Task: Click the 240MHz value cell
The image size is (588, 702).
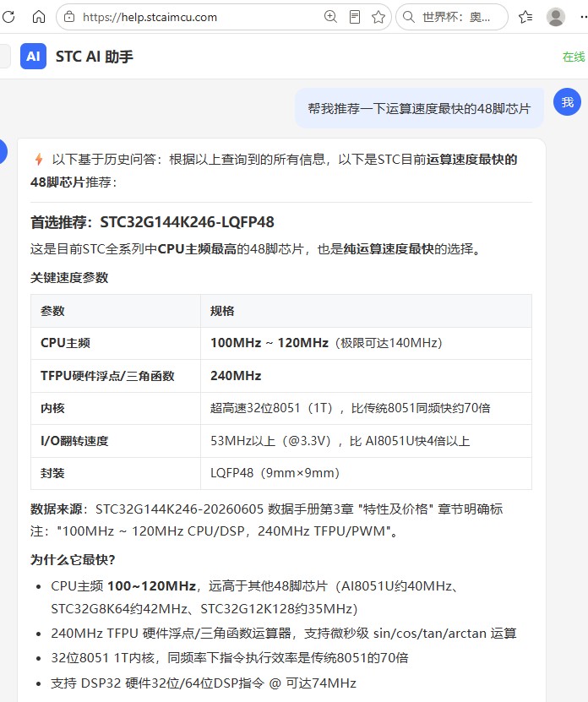Action: click(x=366, y=376)
